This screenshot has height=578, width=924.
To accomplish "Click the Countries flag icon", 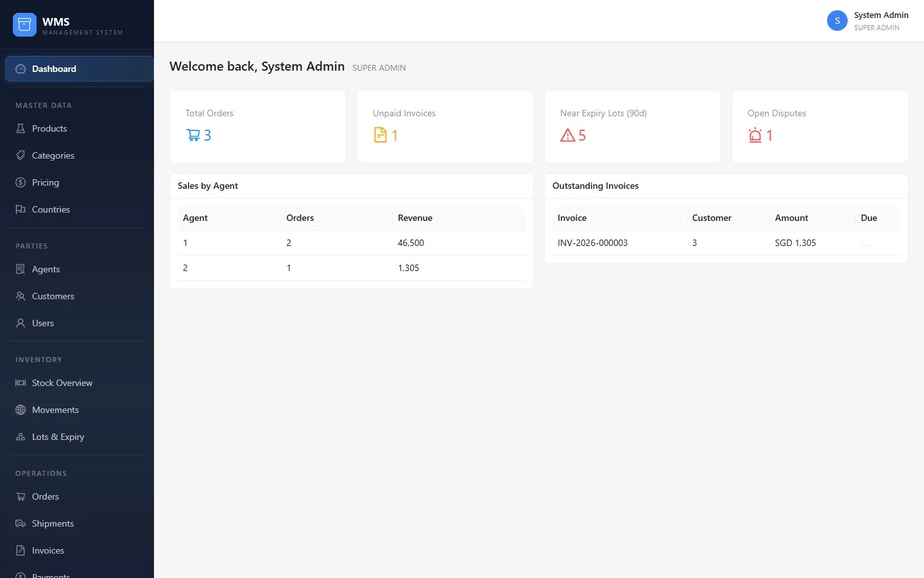I will 21,209.
